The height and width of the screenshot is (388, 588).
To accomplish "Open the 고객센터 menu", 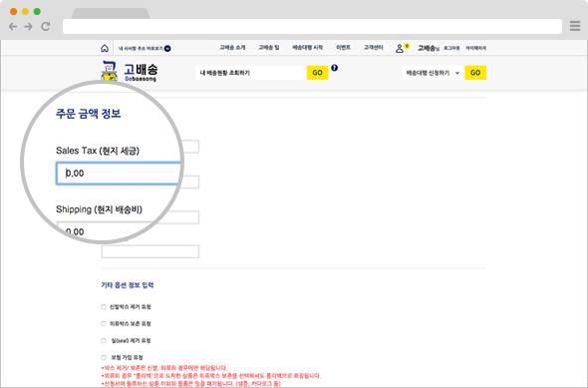I will (x=373, y=48).
